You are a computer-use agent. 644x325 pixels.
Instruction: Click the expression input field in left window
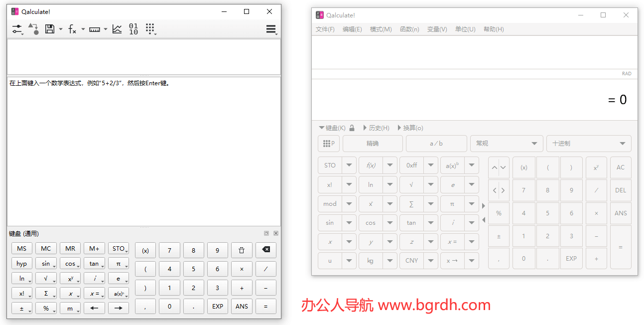coord(143,56)
